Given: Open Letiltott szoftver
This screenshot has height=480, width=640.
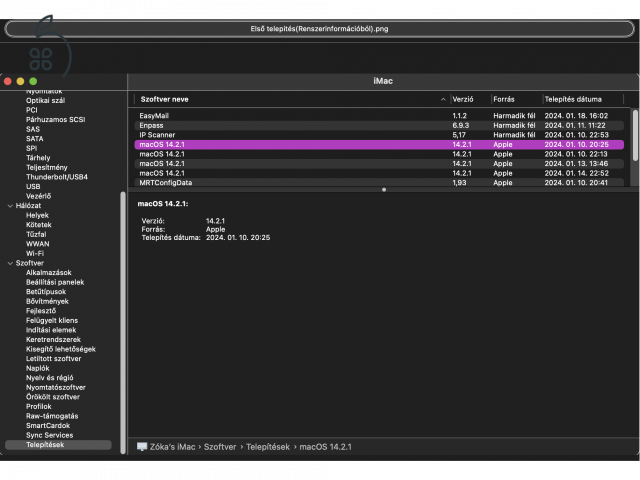Looking at the screenshot, I should coord(53,359).
